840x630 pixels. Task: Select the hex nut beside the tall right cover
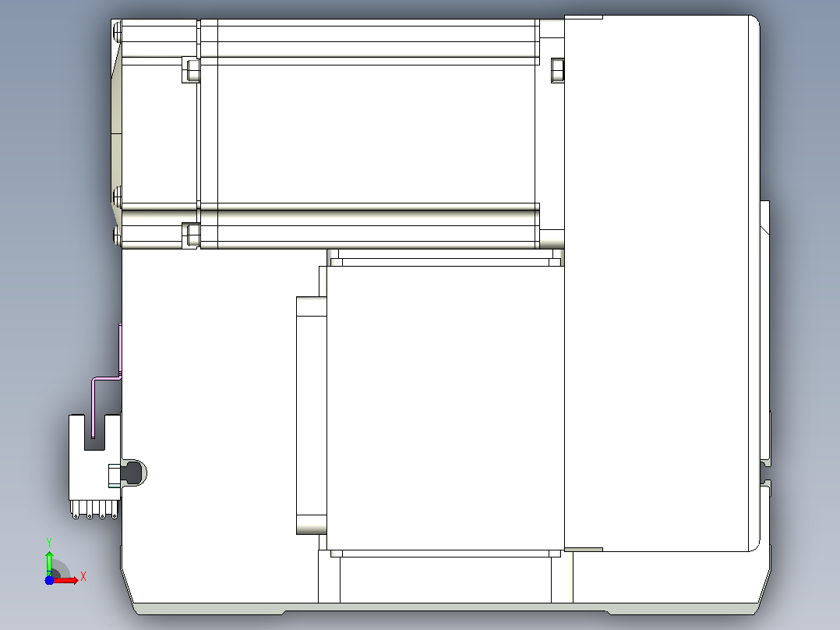point(557,70)
